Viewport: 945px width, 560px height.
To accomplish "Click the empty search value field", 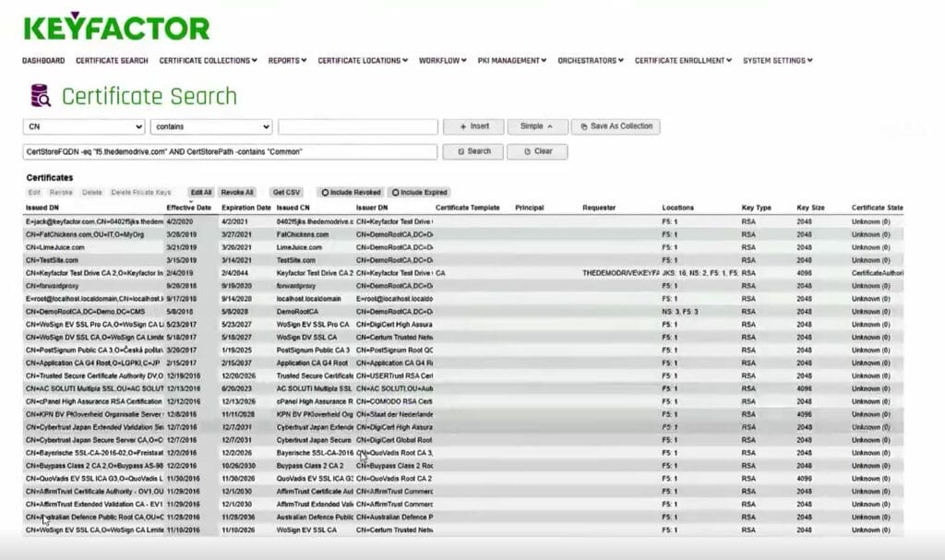I will tap(358, 126).
